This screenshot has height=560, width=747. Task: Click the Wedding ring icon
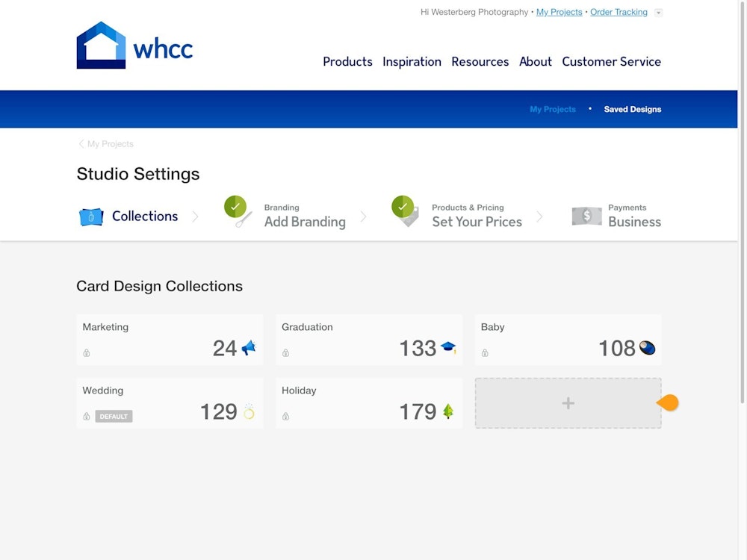click(249, 411)
